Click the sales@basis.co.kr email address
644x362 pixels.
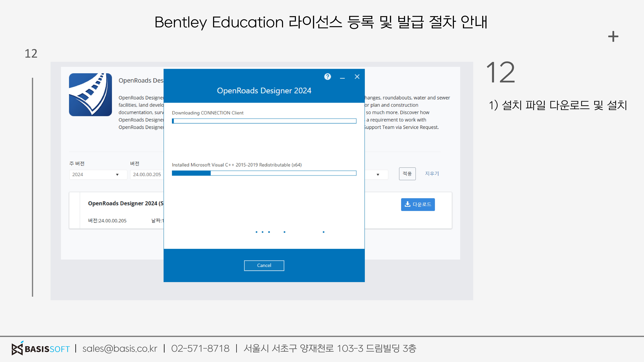(120, 348)
